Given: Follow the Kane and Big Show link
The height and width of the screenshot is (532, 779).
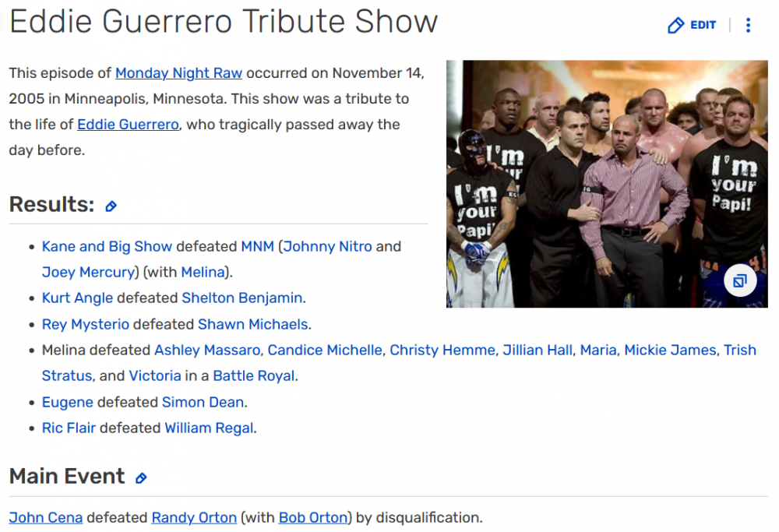Looking at the screenshot, I should pos(107,246).
